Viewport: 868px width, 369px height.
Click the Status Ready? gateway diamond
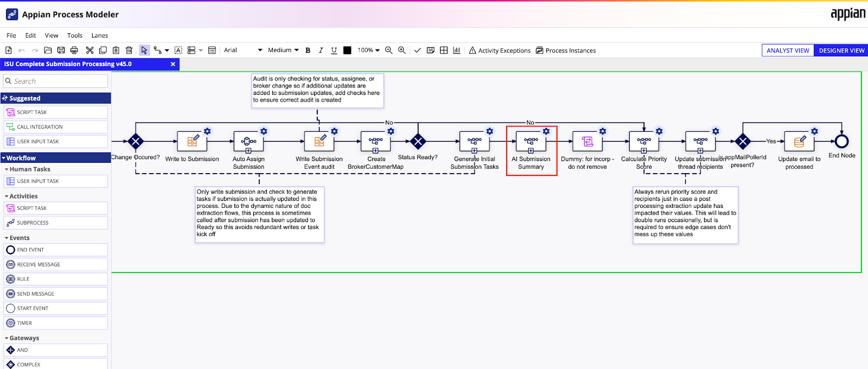pyautogui.click(x=418, y=142)
